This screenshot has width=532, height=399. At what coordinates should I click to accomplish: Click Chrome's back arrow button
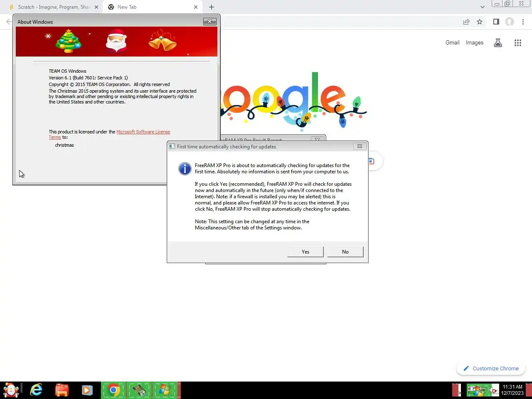coord(9,22)
